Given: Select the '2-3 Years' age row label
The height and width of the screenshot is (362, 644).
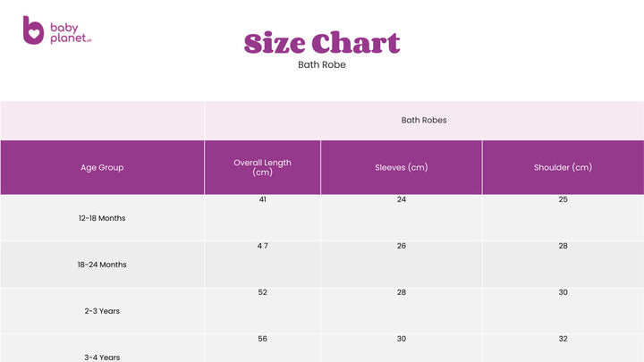Looking at the screenshot, I should (102, 311).
